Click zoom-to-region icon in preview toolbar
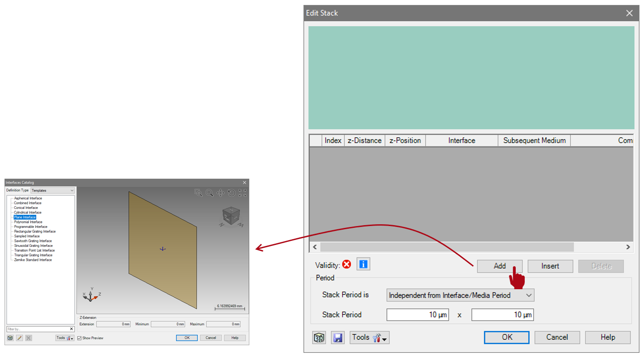The image size is (644, 356). (198, 193)
